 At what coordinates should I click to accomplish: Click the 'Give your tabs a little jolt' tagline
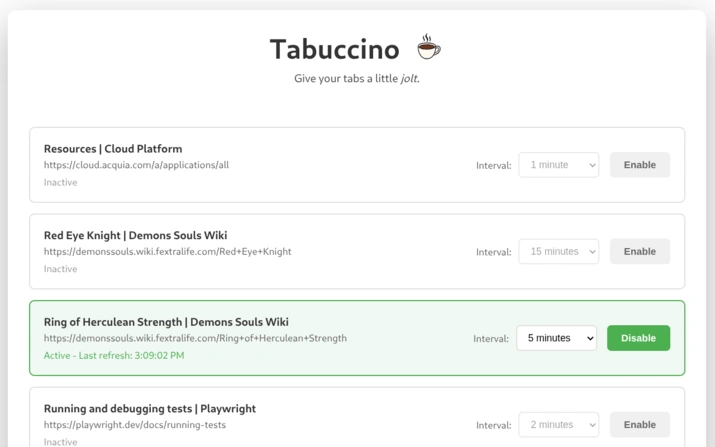coord(357,79)
